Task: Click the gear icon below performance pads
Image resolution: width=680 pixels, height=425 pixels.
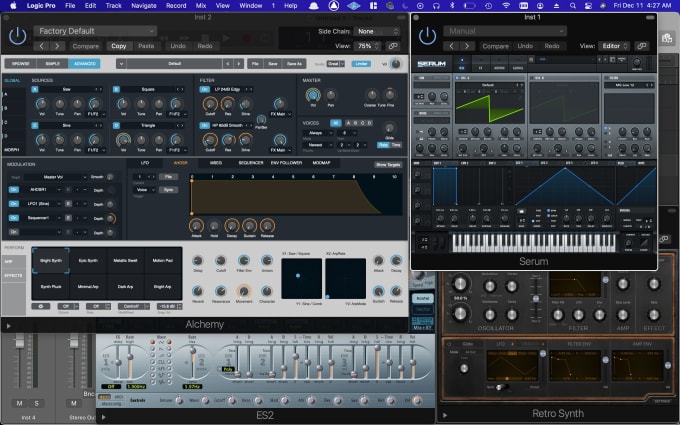Action: [41, 306]
